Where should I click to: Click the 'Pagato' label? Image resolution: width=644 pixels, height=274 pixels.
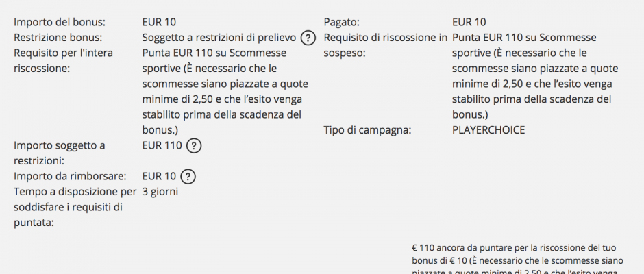click(342, 22)
